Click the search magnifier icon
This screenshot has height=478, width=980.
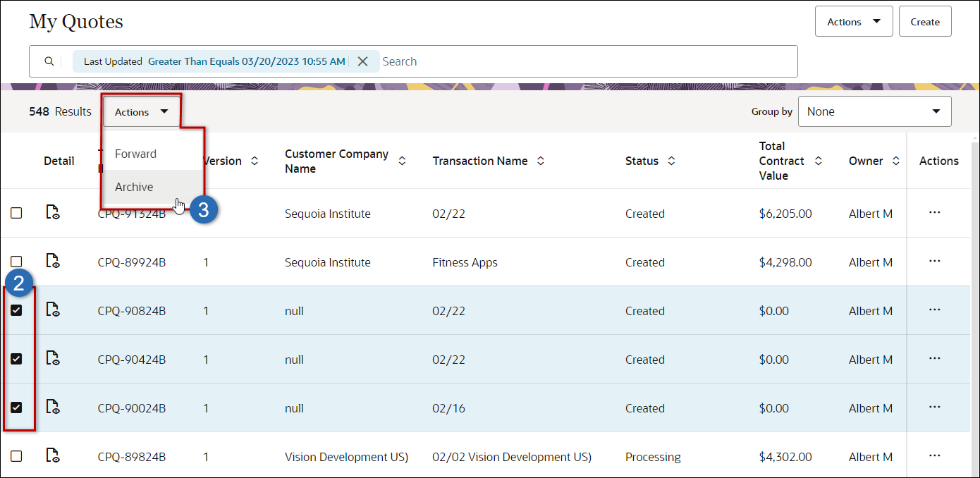click(x=48, y=61)
